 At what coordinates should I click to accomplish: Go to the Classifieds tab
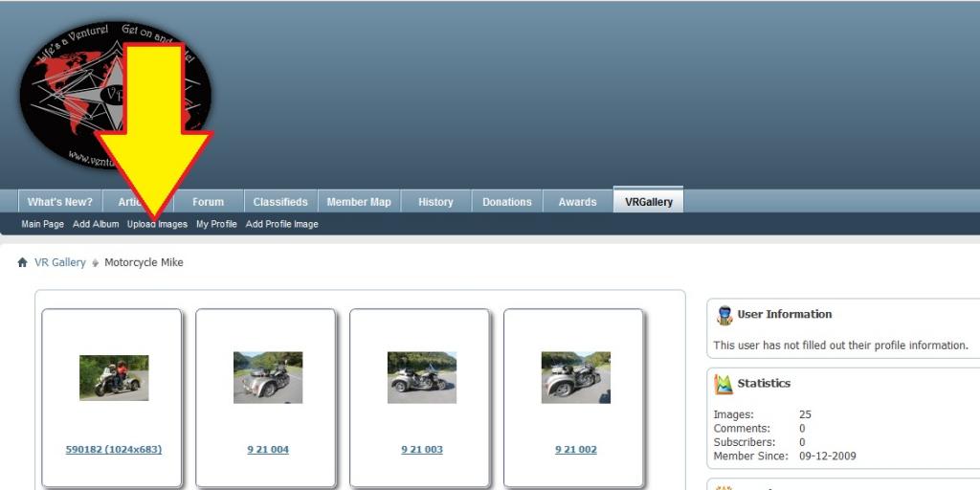280,202
